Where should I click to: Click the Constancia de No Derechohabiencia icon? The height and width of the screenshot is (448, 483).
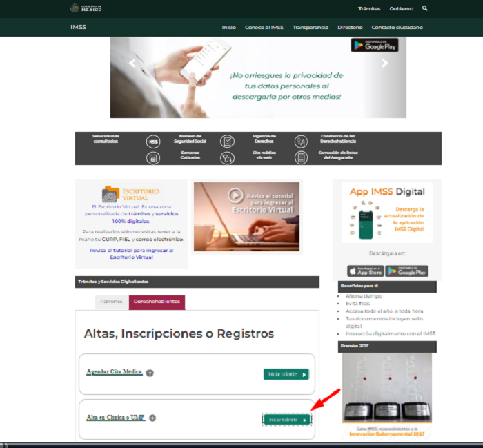[x=301, y=142]
